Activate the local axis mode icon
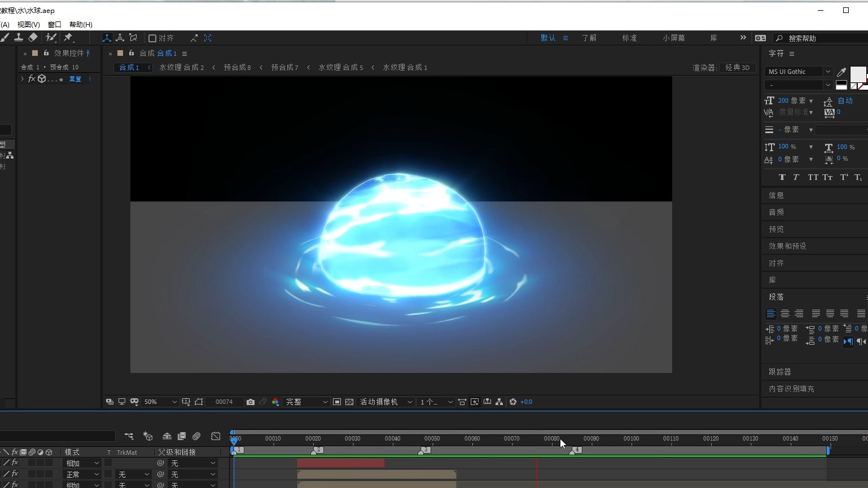This screenshot has height=488, width=868. click(107, 38)
